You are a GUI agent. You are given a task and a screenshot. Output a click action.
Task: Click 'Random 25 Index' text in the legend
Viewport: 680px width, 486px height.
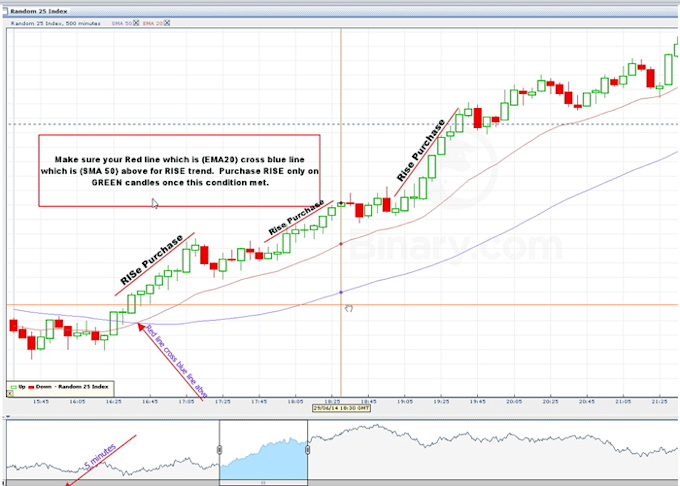point(83,386)
